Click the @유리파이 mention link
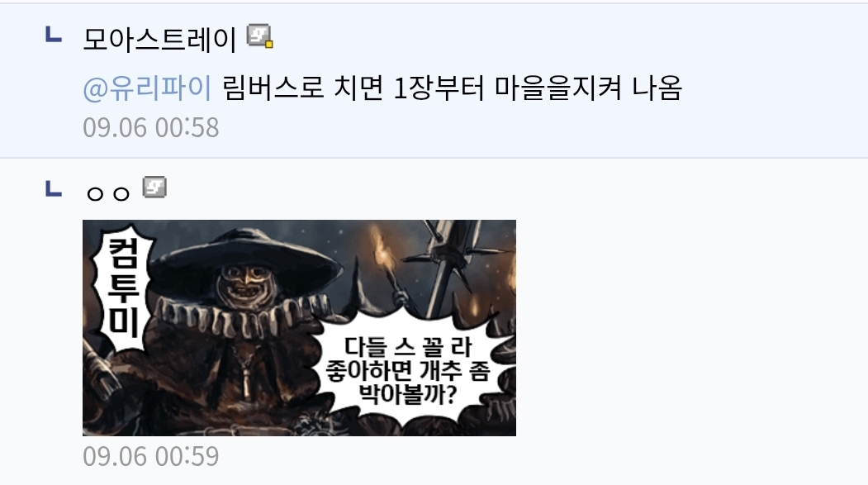The width and height of the screenshot is (868, 485). click(147, 88)
